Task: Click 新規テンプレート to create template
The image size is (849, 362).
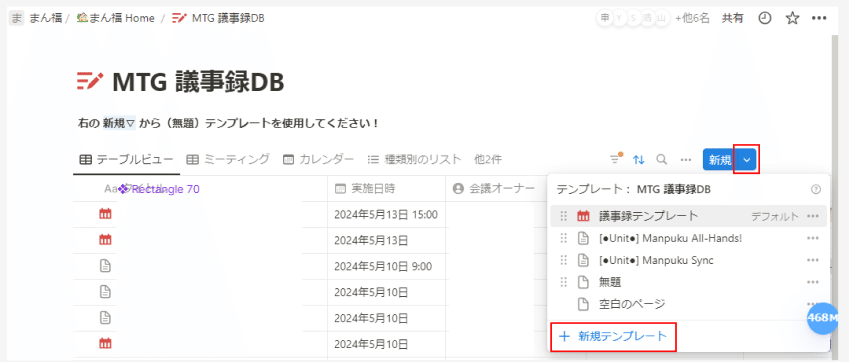Action: coord(613,336)
